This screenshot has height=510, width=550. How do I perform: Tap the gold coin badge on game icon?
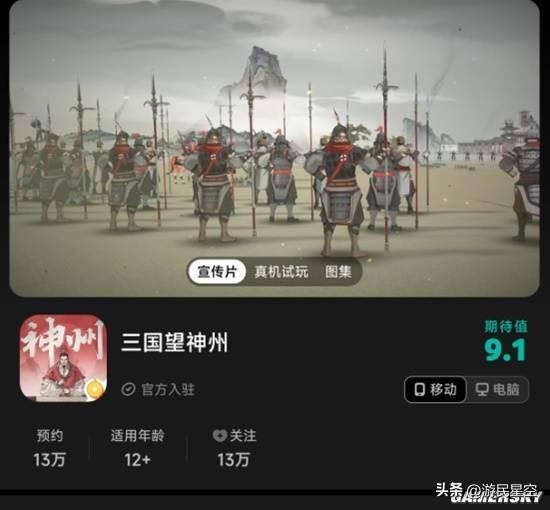point(95,389)
